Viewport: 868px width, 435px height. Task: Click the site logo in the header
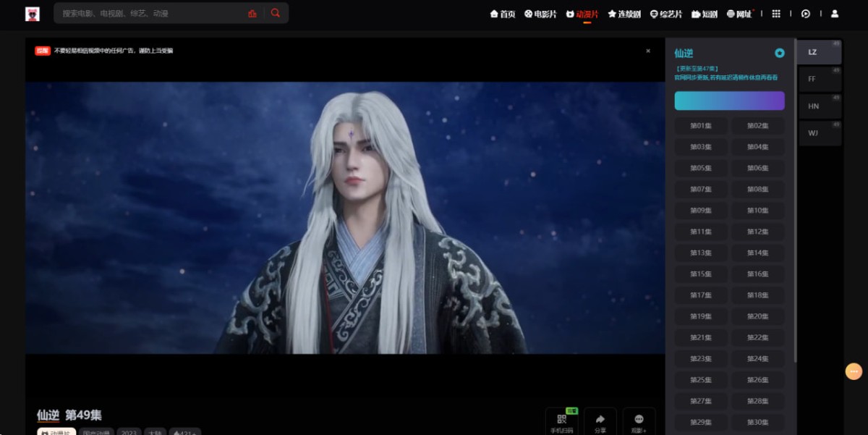pos(32,14)
